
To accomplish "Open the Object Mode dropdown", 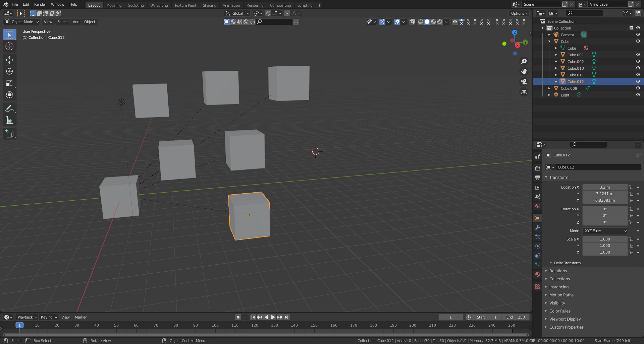I will 22,22.
